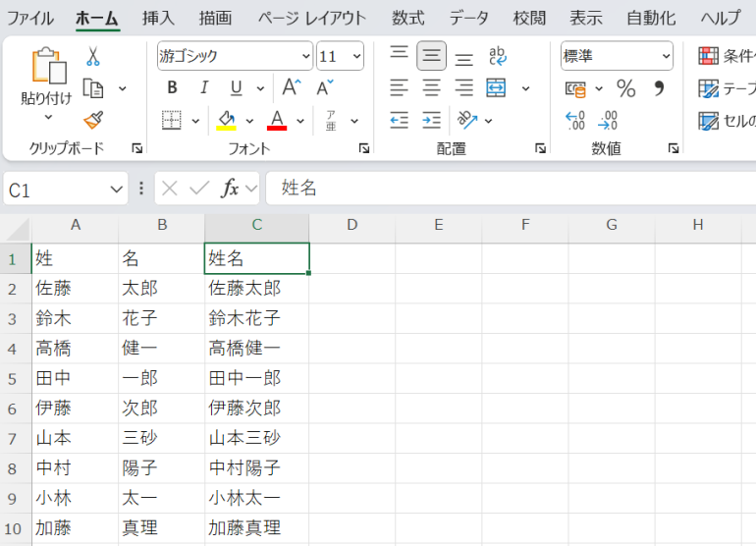Increase decimal places

[575, 121]
